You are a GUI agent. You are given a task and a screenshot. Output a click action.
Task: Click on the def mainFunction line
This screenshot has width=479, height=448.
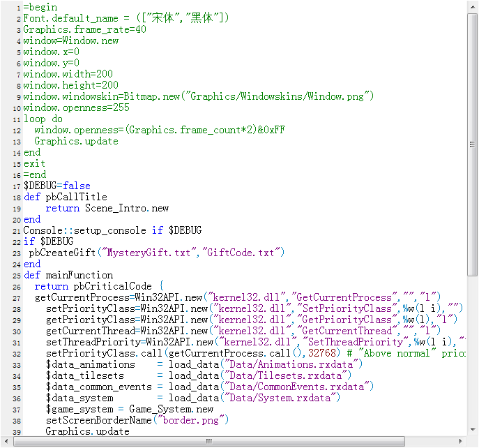point(68,275)
